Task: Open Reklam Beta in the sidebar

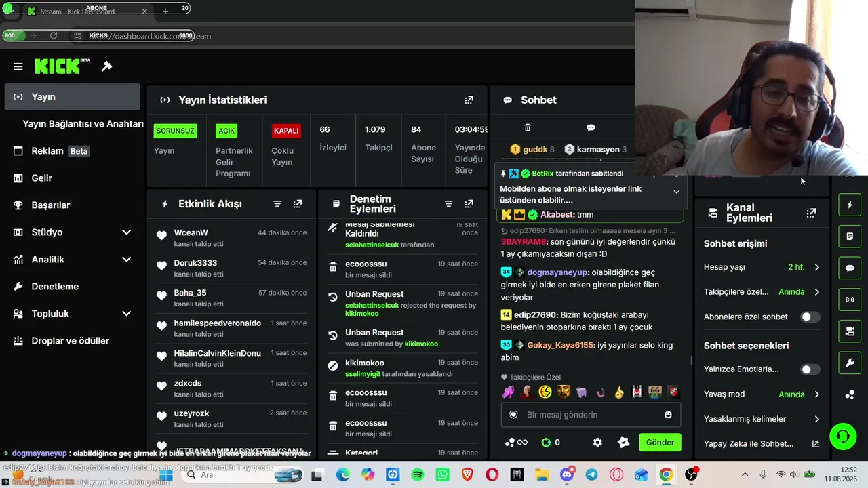Action: [x=72, y=151]
